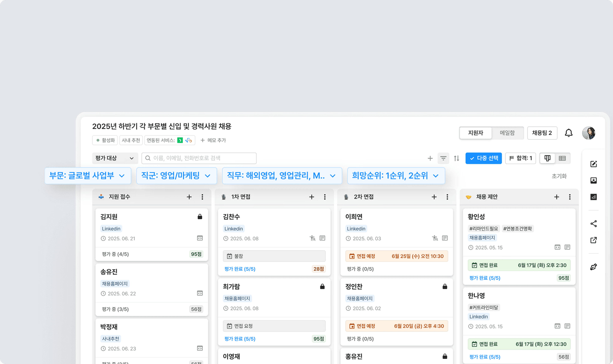
Task: Click the 초기화 reset link
Action: pos(559,176)
